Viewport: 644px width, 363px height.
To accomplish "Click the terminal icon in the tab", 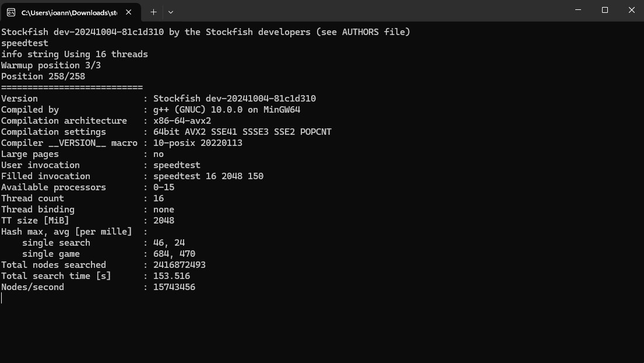I will pyautogui.click(x=11, y=12).
